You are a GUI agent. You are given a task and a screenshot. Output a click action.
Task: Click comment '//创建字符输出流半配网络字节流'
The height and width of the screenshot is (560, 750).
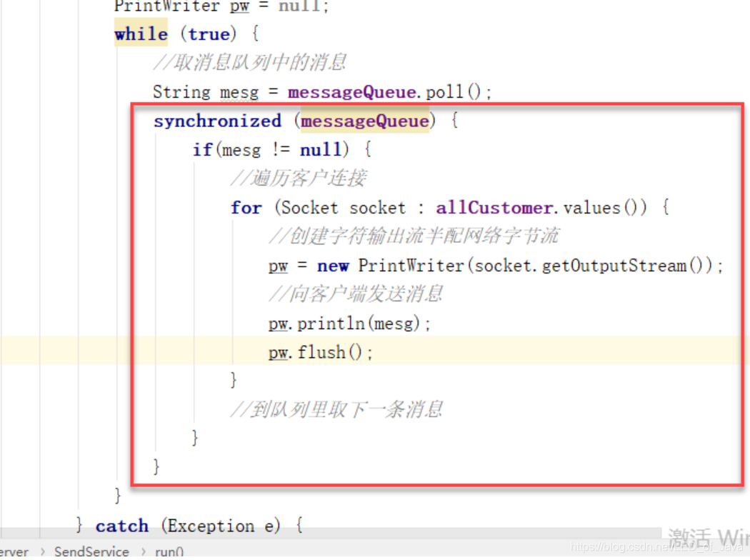pos(414,236)
